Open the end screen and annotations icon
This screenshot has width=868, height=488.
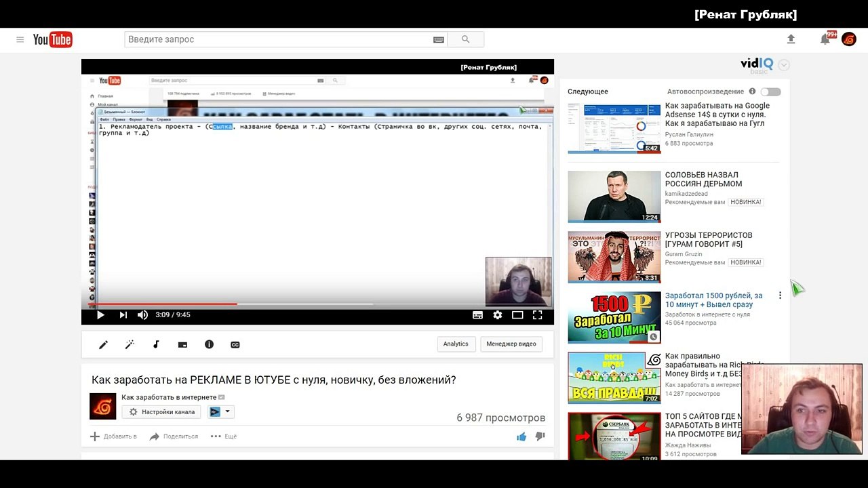pyautogui.click(x=182, y=344)
